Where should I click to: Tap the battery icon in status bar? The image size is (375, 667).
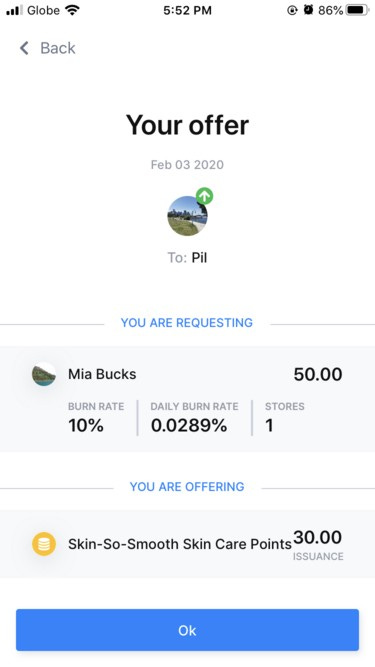click(x=358, y=10)
